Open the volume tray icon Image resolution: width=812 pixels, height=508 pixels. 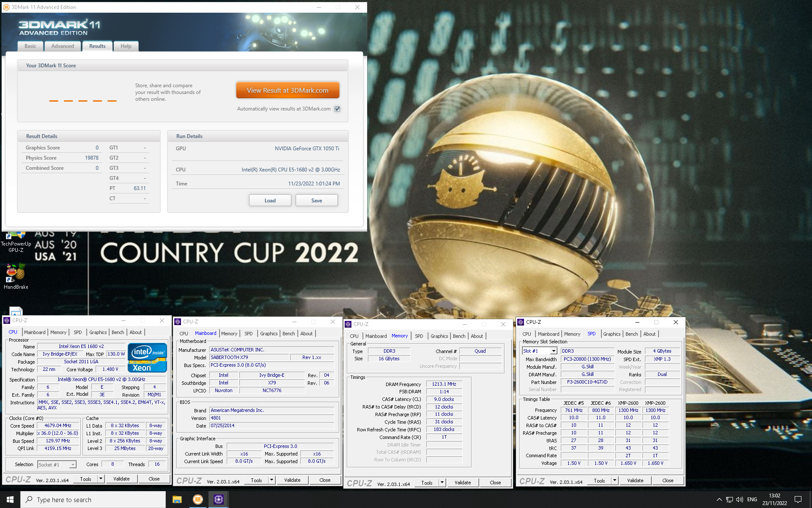(x=739, y=500)
